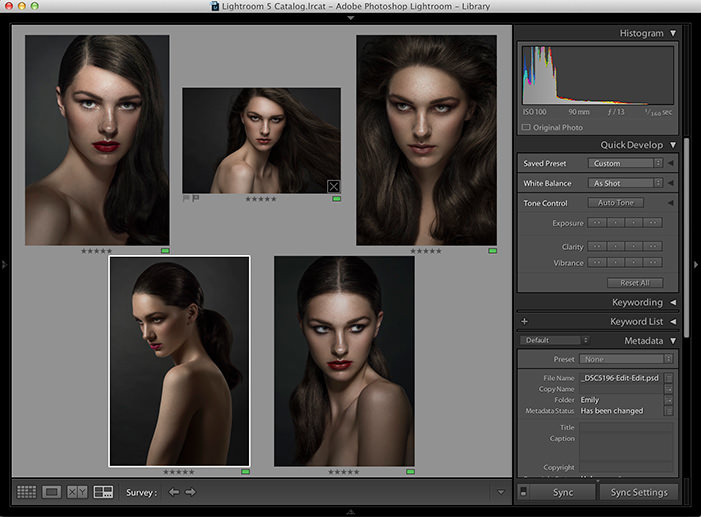Image resolution: width=701 pixels, height=517 pixels.
Task: Click the Sync Settings button
Action: pyautogui.click(x=639, y=492)
